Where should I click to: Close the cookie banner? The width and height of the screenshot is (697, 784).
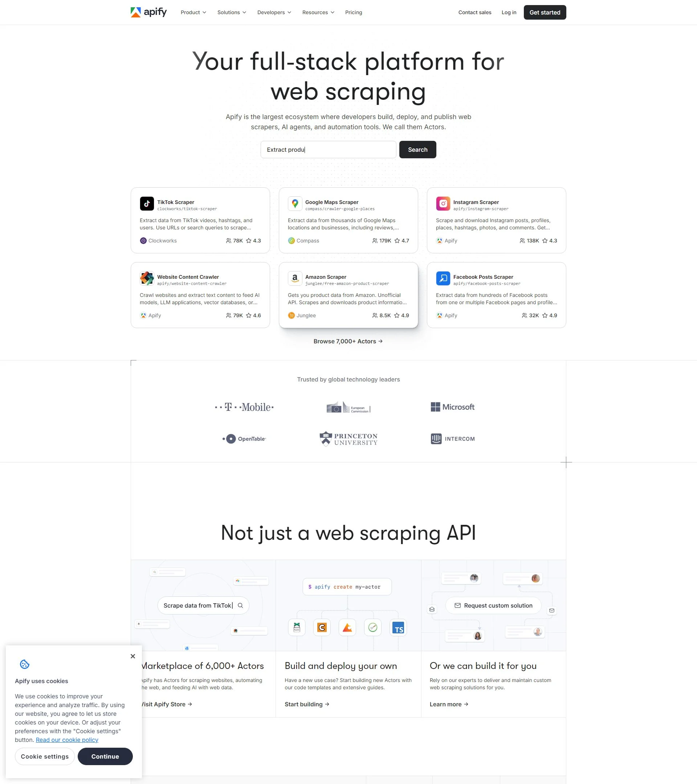(x=133, y=656)
